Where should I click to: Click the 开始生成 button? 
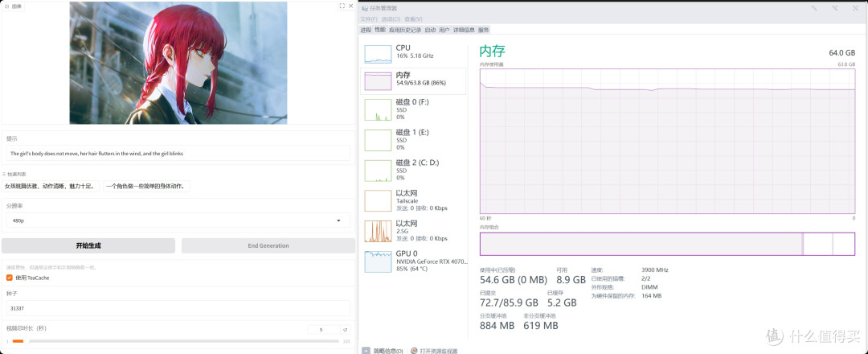[88, 245]
